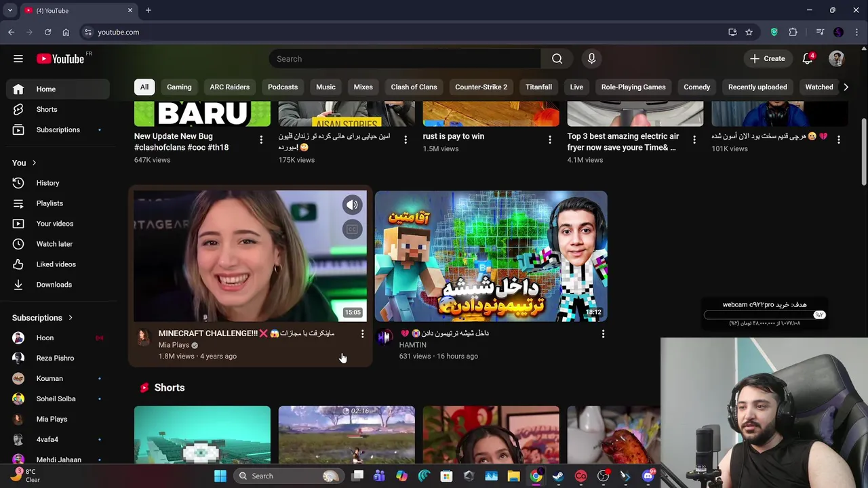
Task: Click the search magnifier button
Action: coord(557,59)
